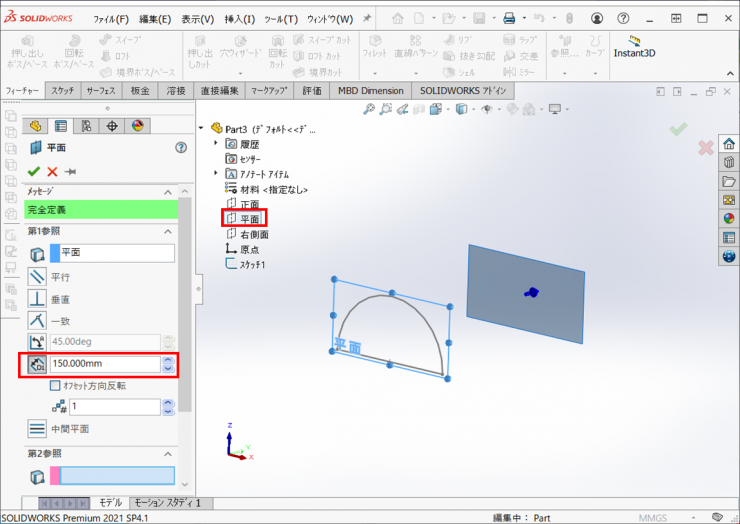The height and width of the screenshot is (524, 740).
Task: Choose the Mid Plane (中間平面) option
Action: coord(37,429)
